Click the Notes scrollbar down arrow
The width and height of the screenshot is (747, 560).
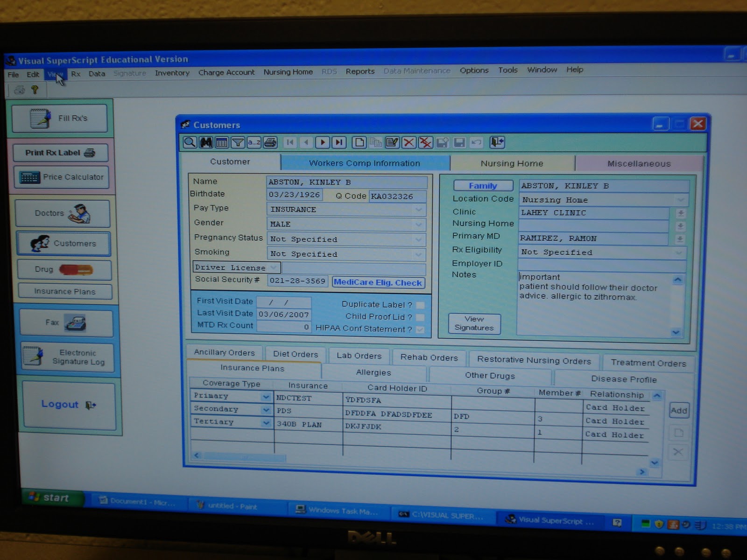click(676, 332)
